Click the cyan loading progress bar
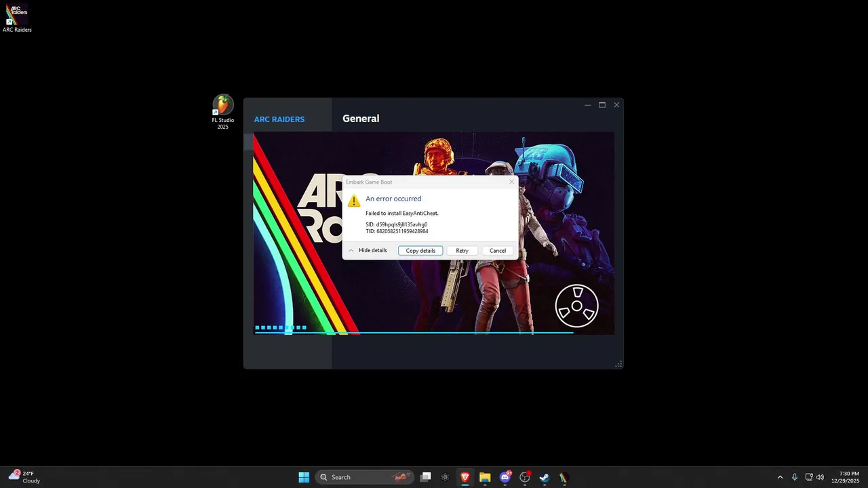 coord(414,332)
